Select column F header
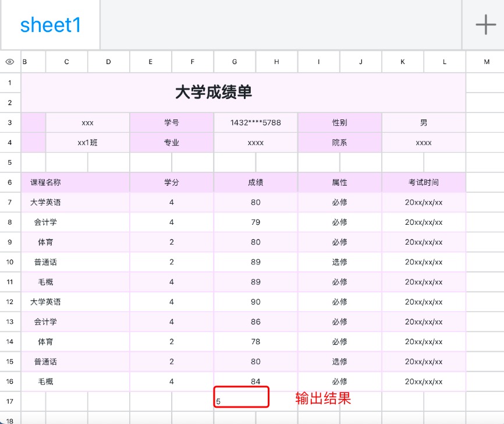The image size is (504, 424). (x=193, y=62)
